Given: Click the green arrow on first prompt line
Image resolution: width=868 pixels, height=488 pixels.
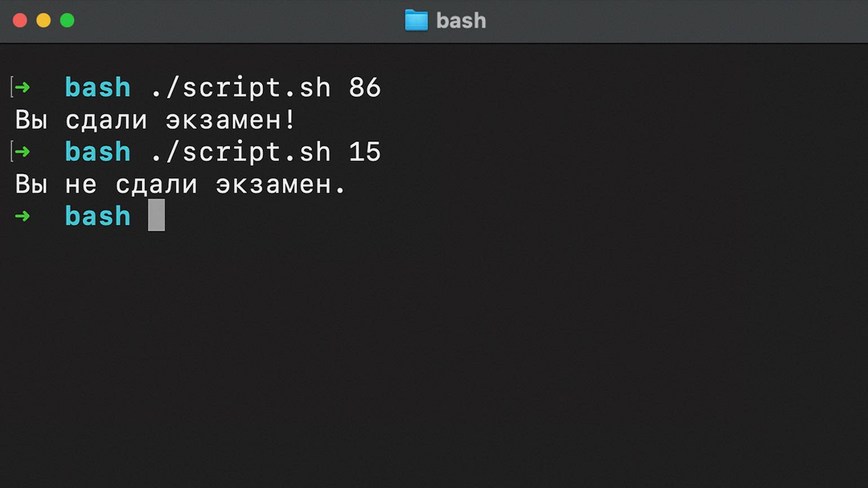Looking at the screenshot, I should click(23, 87).
